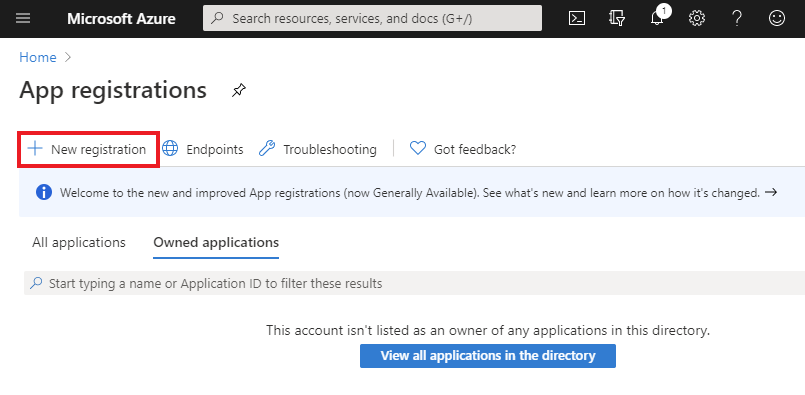This screenshot has height=395, width=805.
Task: Open the notifications bell
Action: pyautogui.click(x=657, y=18)
